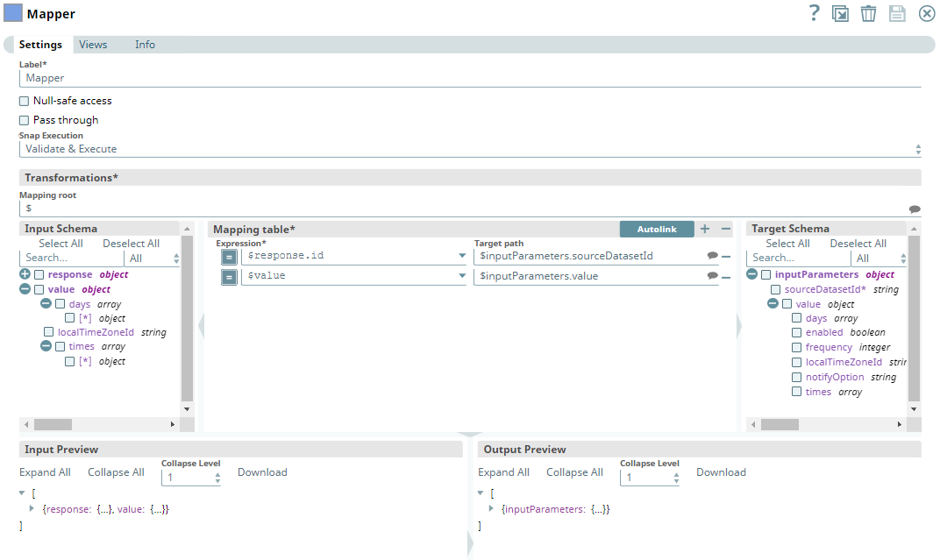Open the Snap Execution dropdown

(470, 149)
